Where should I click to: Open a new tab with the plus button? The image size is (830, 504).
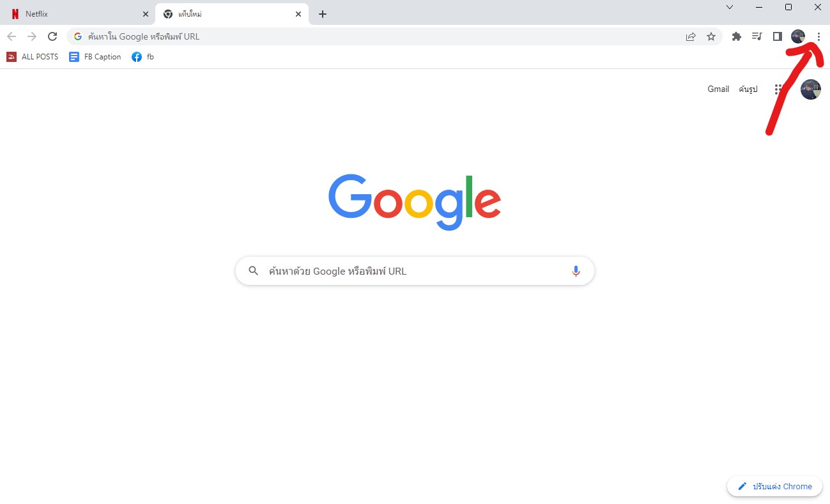323,14
